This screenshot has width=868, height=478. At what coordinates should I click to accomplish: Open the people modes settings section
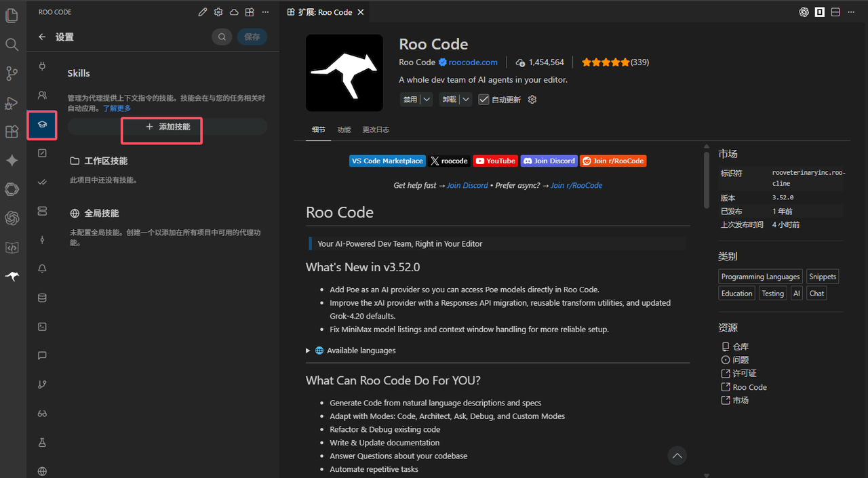point(42,96)
